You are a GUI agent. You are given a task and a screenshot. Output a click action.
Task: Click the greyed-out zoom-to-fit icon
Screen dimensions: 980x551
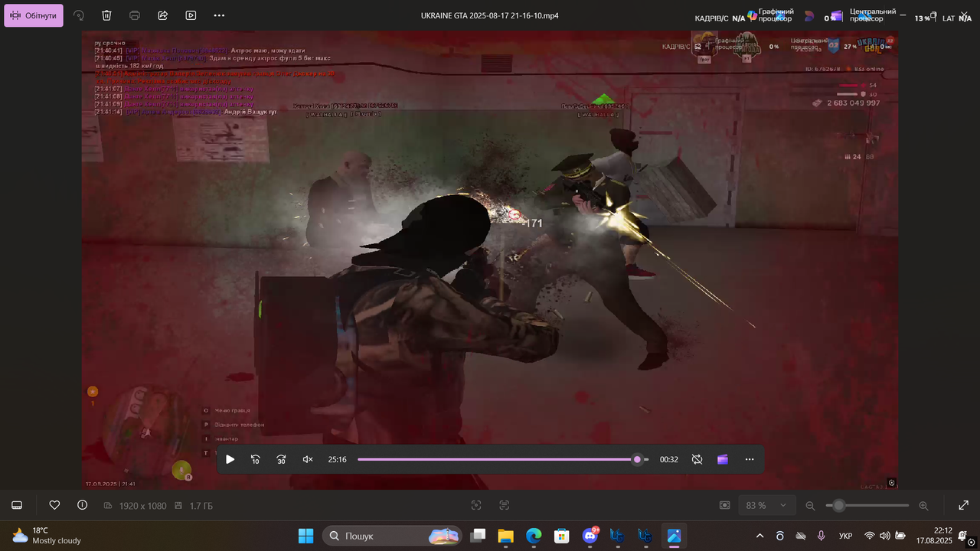pos(725,505)
